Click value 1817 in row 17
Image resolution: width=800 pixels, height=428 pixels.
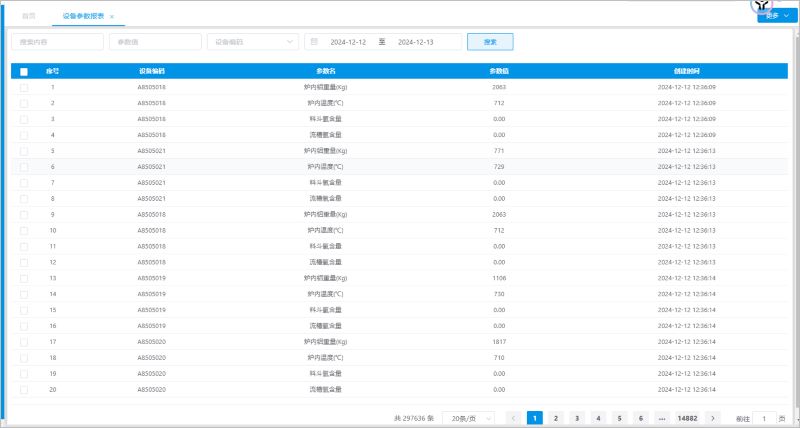tap(499, 342)
